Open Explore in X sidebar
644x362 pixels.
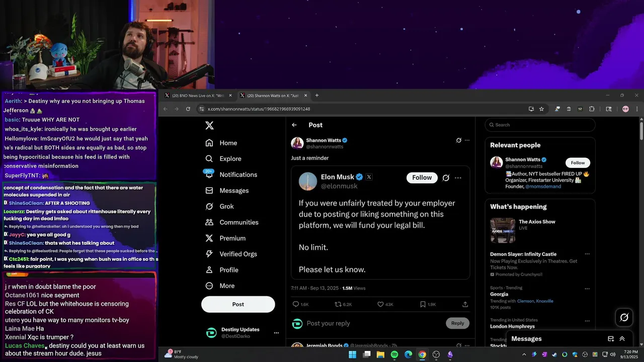[223, 158]
